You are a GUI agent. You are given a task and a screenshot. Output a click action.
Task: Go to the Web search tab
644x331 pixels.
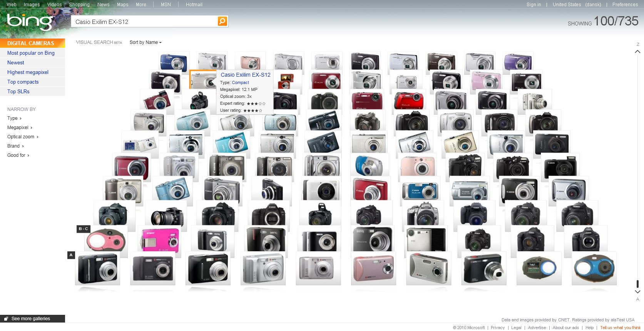point(12,5)
